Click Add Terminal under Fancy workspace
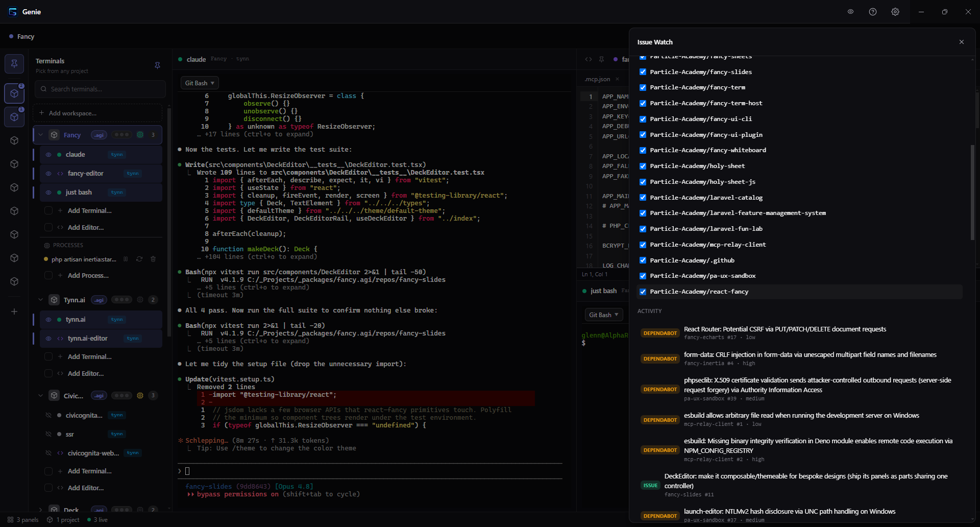 coord(89,210)
